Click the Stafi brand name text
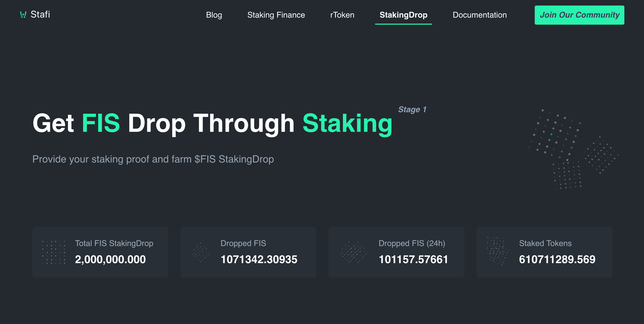 pyautogui.click(x=40, y=15)
